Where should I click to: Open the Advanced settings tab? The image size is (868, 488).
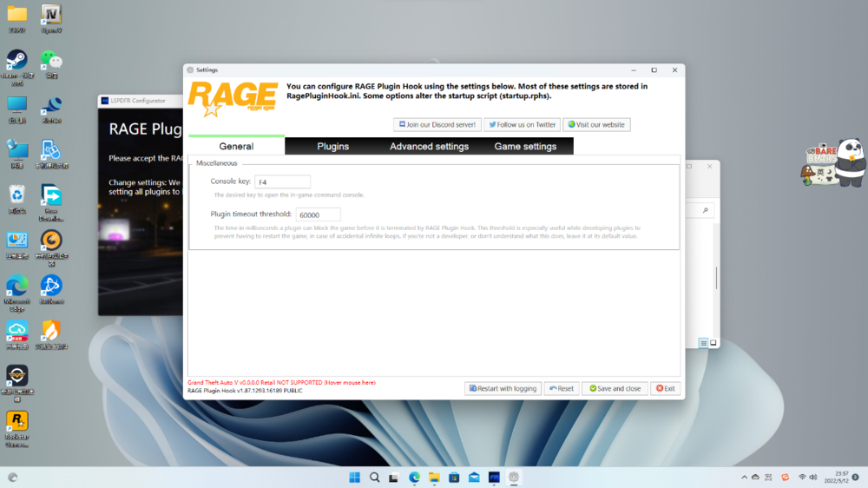click(429, 147)
